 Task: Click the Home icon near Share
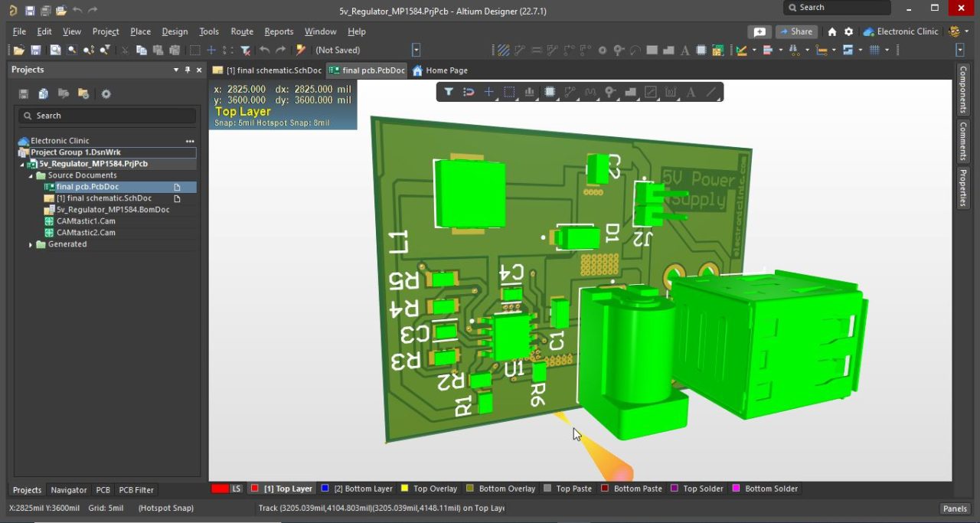[832, 31]
